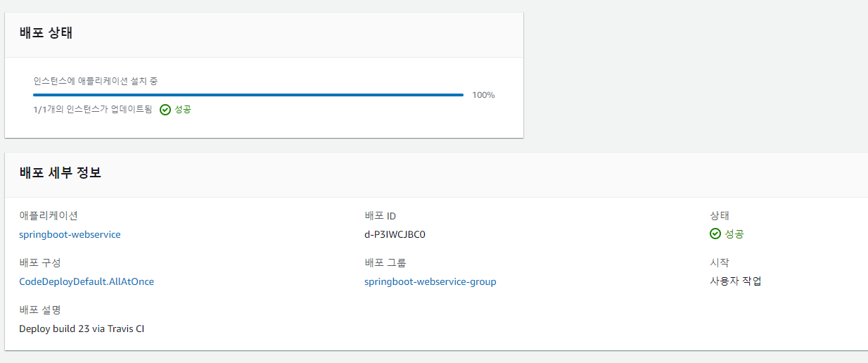Click the 배포 설명 field label

click(x=40, y=310)
